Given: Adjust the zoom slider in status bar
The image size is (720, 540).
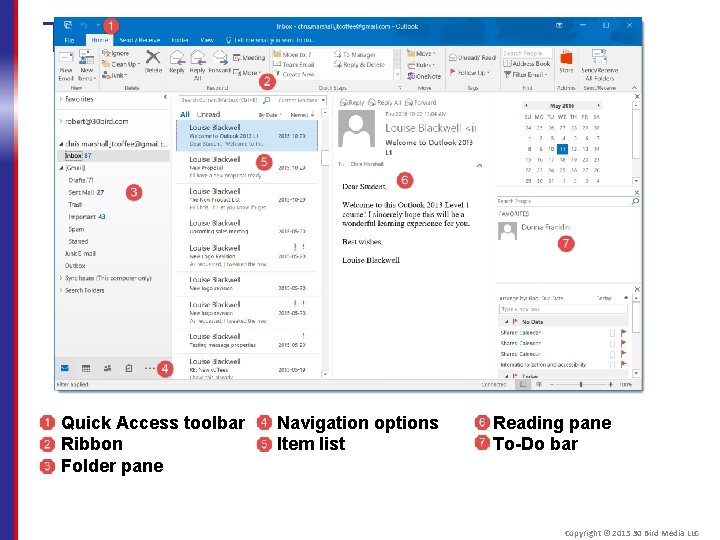Looking at the screenshot, I should [581, 384].
